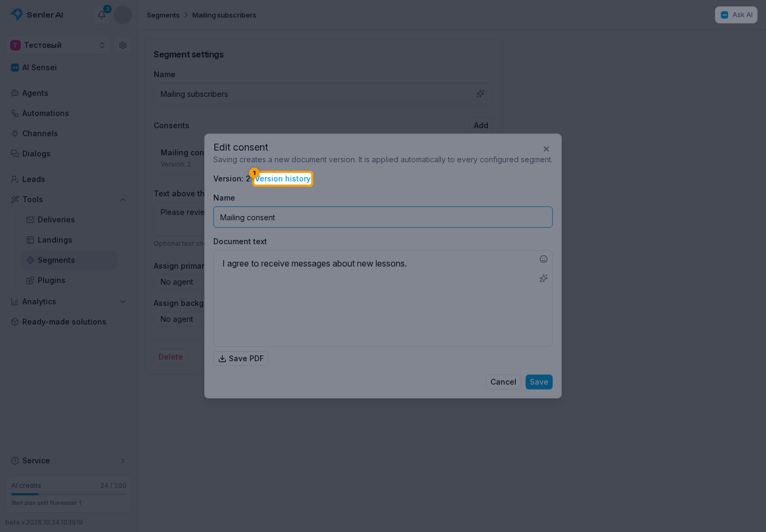This screenshot has width=766, height=532.
Task: Click the Add consent button
Action: point(481,126)
